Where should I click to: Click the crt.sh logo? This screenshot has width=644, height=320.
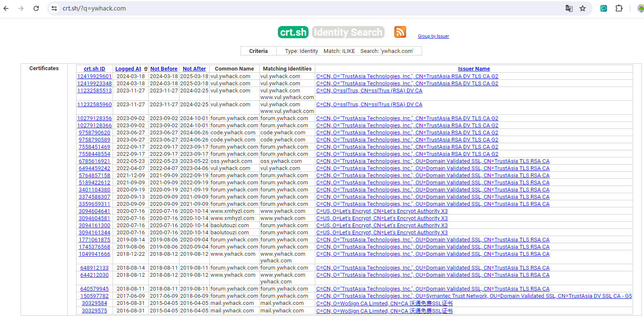(x=293, y=32)
